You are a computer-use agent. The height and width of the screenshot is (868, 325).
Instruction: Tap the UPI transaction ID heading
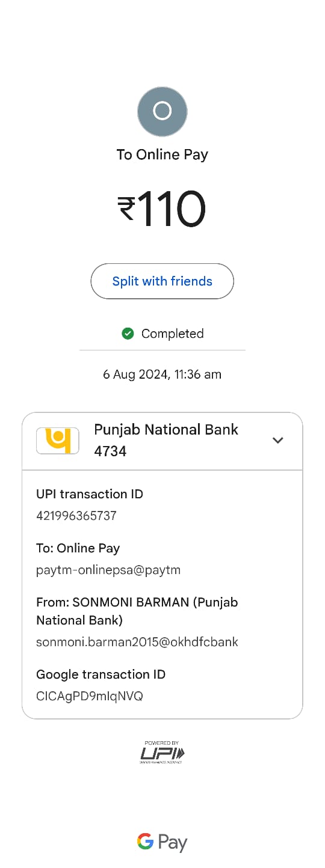click(x=90, y=494)
